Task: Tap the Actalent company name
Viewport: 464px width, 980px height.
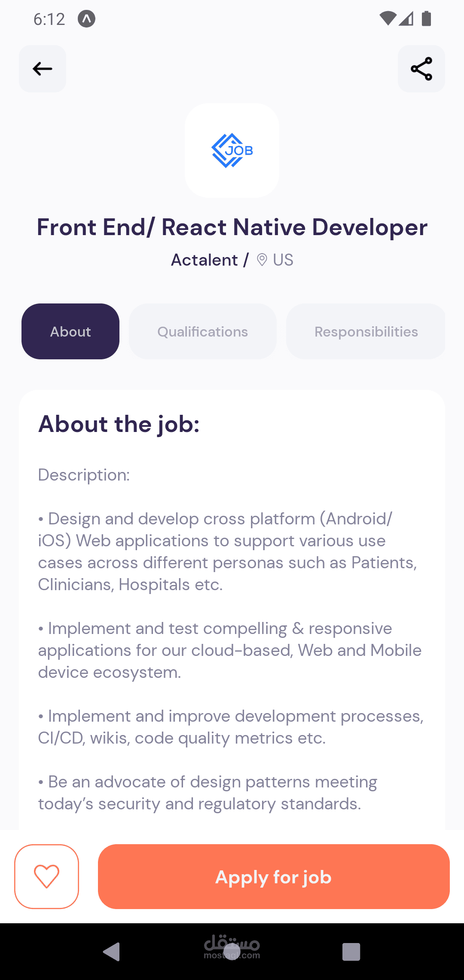Action: [x=205, y=260]
